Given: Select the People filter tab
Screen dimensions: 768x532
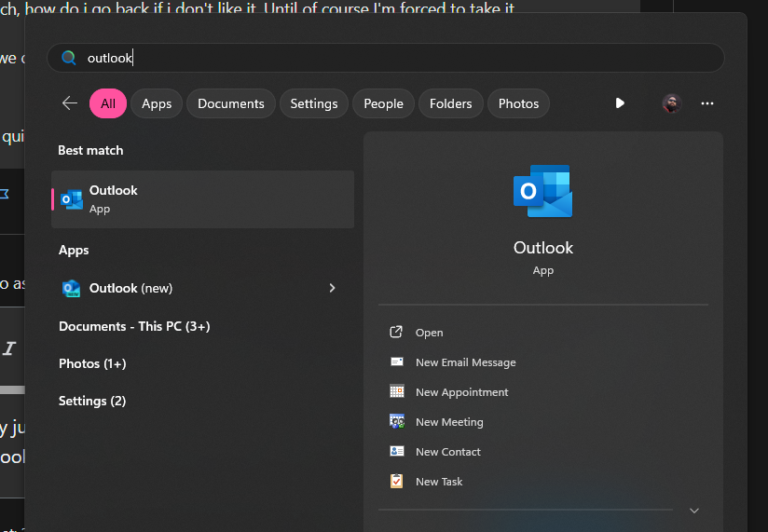Looking at the screenshot, I should tap(383, 103).
